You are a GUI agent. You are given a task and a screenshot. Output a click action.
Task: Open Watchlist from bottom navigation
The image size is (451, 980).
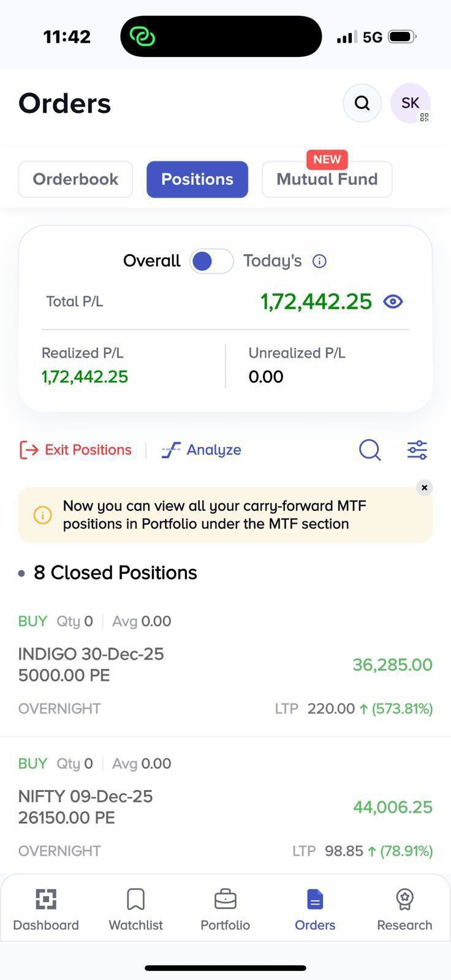point(135,910)
